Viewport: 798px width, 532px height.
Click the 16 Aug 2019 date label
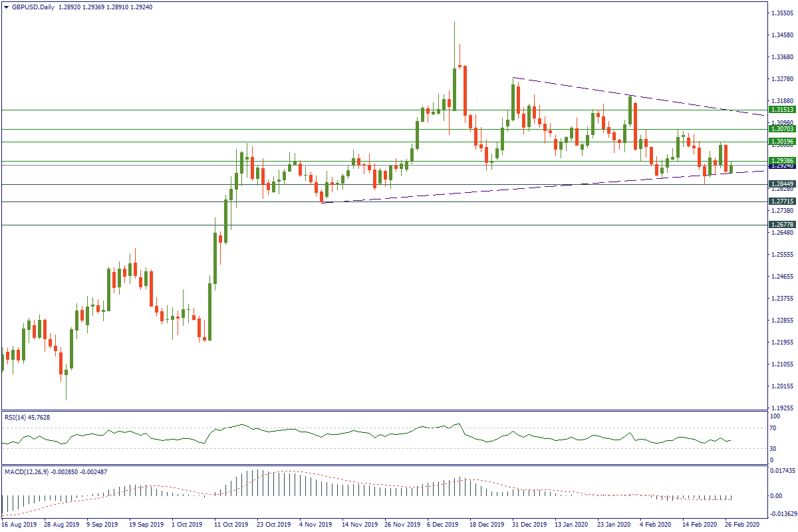pyautogui.click(x=19, y=524)
